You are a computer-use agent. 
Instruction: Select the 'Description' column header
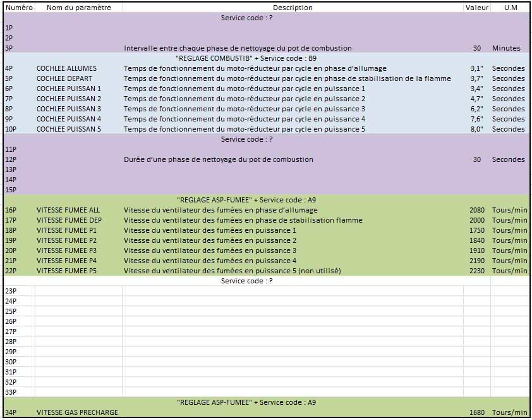tap(293, 8)
